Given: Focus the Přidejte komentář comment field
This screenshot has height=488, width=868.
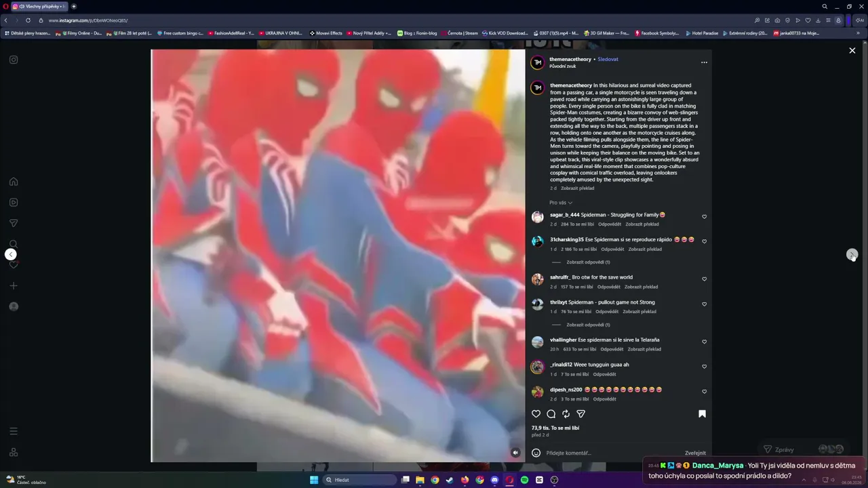Looking at the screenshot, I should pyautogui.click(x=613, y=453).
